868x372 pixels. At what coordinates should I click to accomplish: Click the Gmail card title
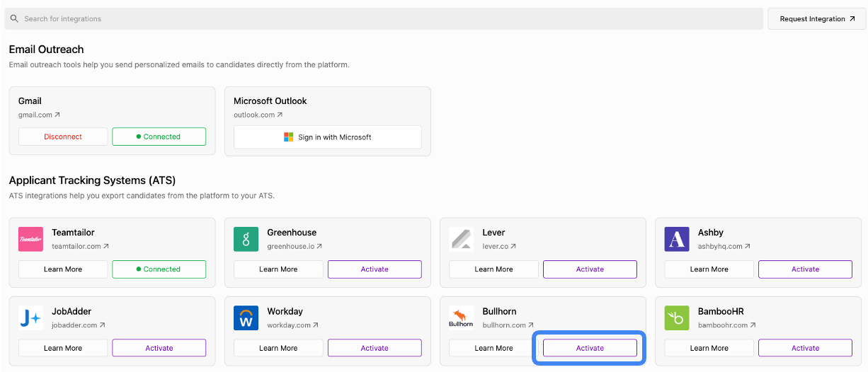[30, 101]
